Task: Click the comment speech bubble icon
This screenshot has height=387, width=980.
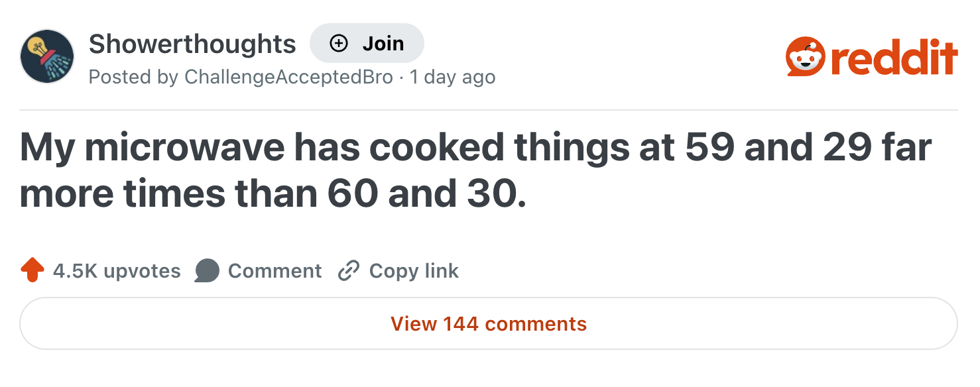Action: click(207, 270)
